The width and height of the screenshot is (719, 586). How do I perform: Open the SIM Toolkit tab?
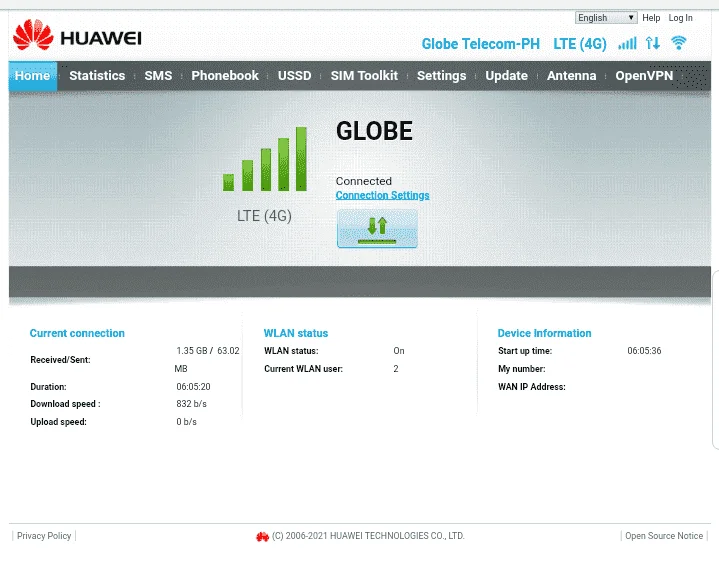coord(364,76)
